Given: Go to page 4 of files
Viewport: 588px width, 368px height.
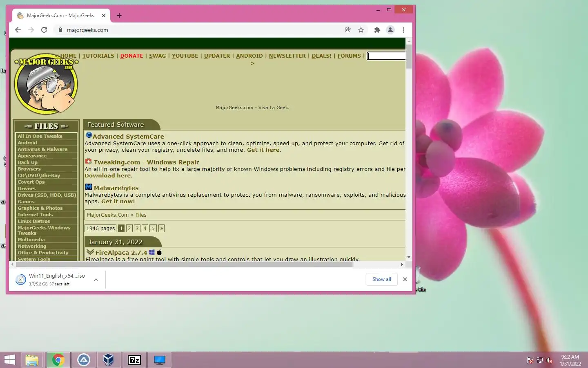Looking at the screenshot, I should click(x=145, y=229).
